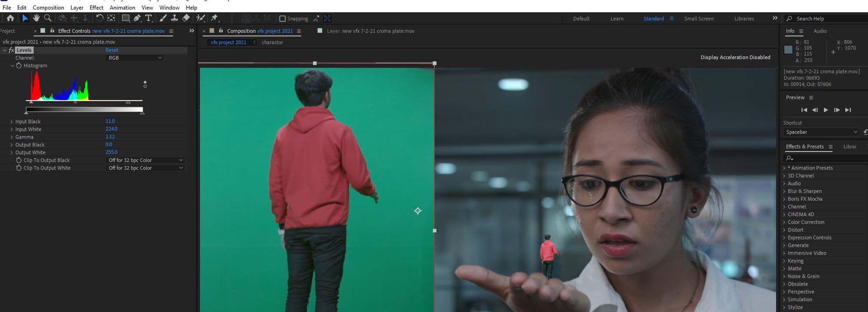Reset the Levels effect

click(x=112, y=50)
